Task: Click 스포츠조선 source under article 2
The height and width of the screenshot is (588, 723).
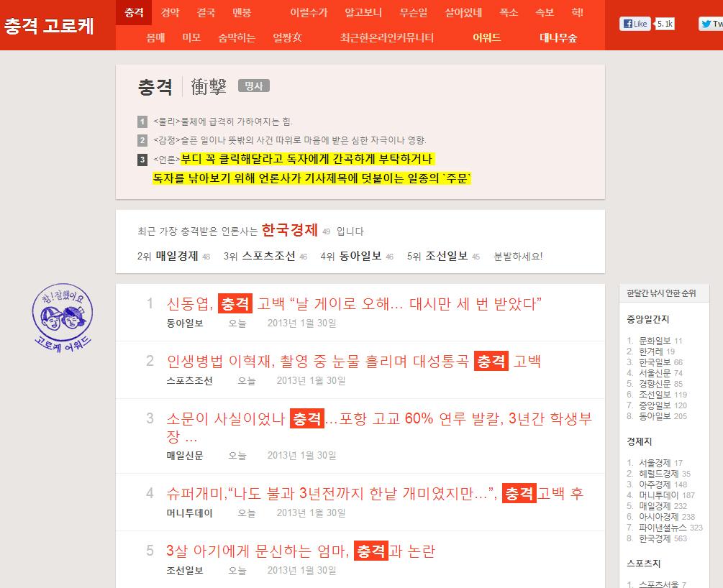Action: point(189,381)
